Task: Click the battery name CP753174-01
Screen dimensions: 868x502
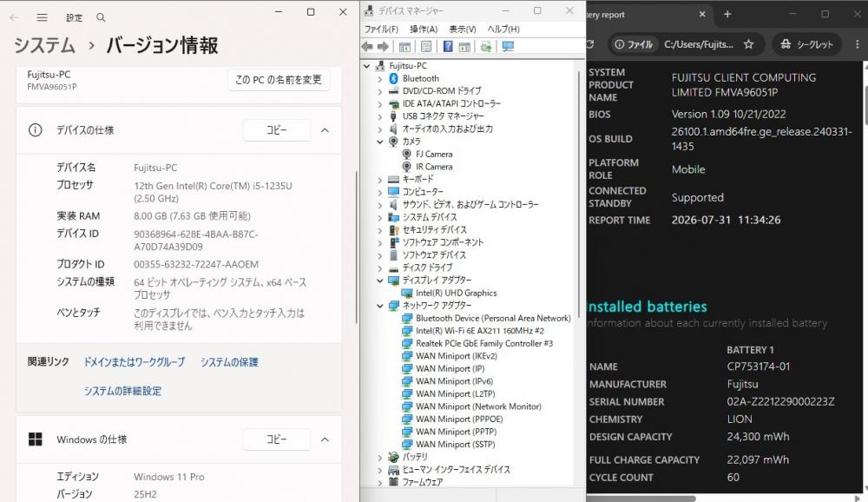Action: 759,367
